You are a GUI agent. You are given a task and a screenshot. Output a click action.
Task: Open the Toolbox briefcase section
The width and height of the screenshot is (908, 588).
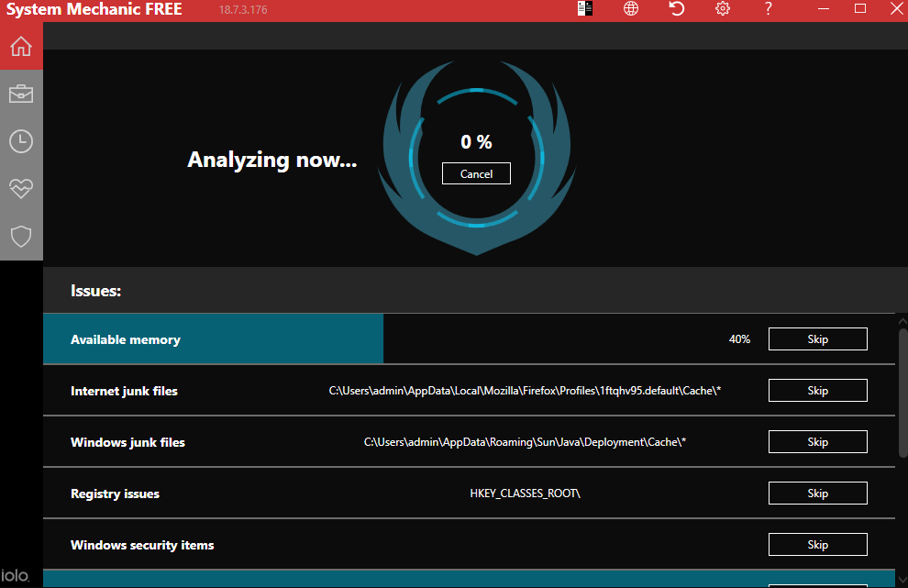coord(21,94)
